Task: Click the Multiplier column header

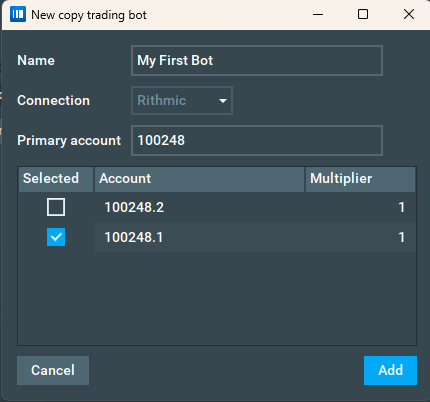Action: tap(360, 179)
